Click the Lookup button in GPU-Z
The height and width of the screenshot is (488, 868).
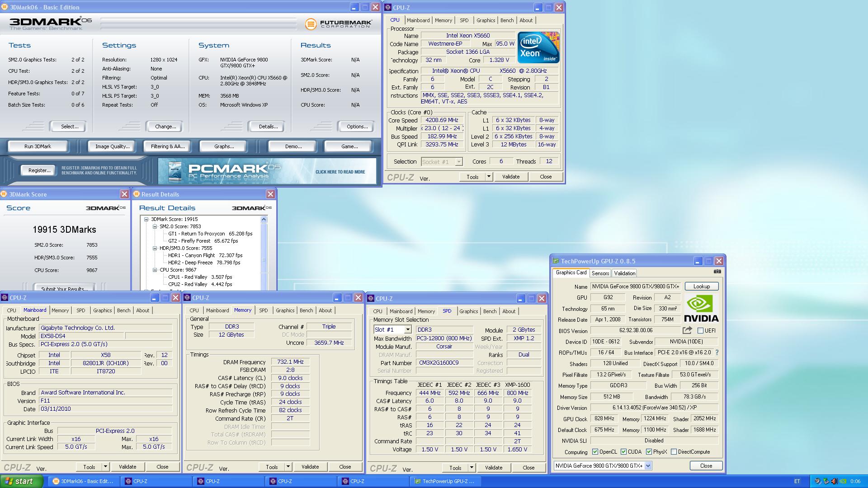tap(702, 286)
